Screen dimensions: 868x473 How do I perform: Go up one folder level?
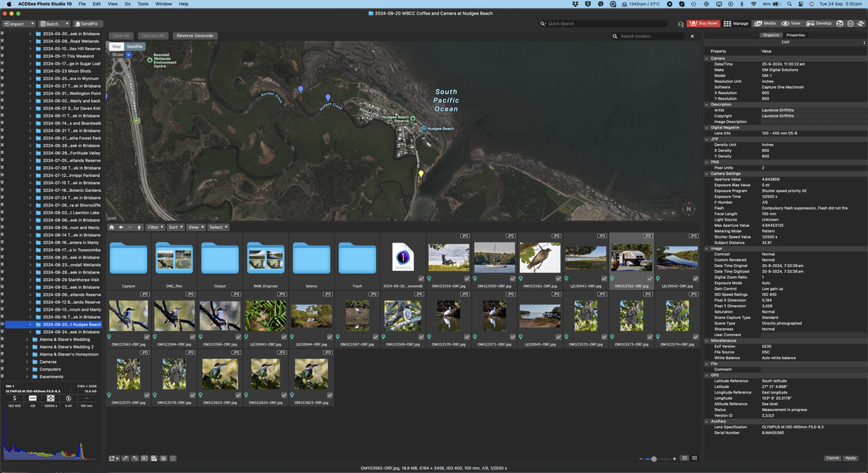coord(139,227)
